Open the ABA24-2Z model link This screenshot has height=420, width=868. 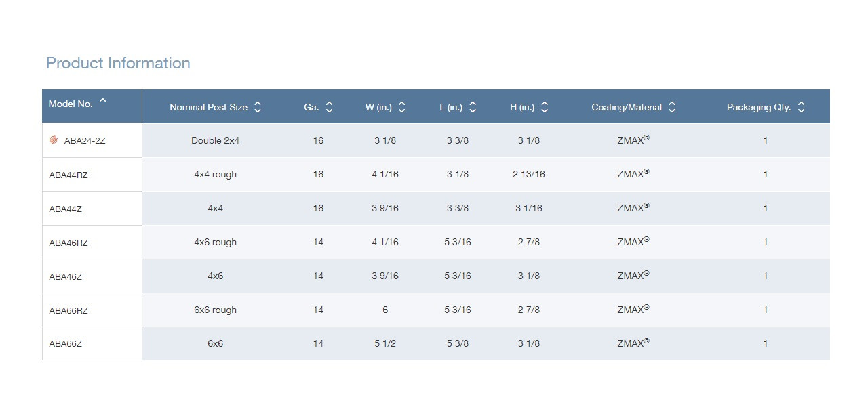pos(85,141)
